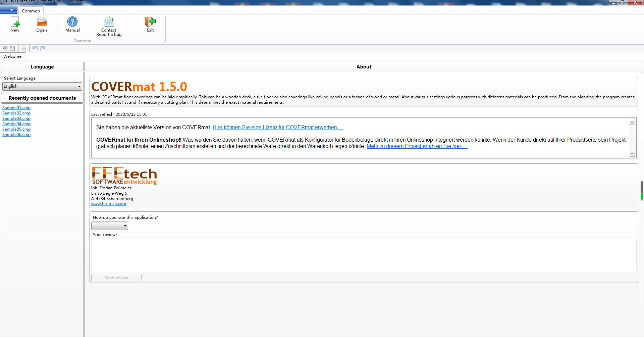644x337 pixels.
Task: Open recent file Sample05.cmp
Action: click(16, 129)
